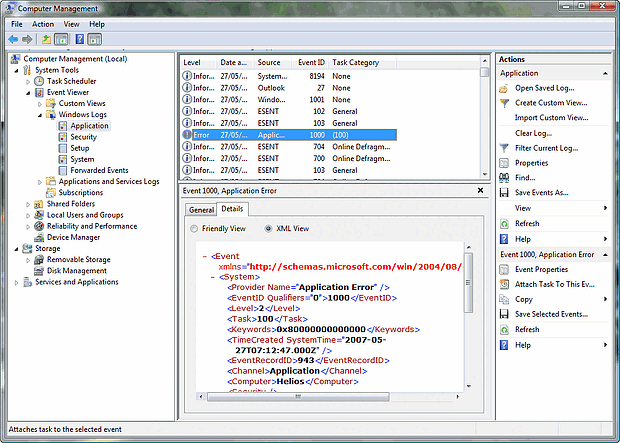
Task: Select the XML View radio button
Action: tap(268, 229)
